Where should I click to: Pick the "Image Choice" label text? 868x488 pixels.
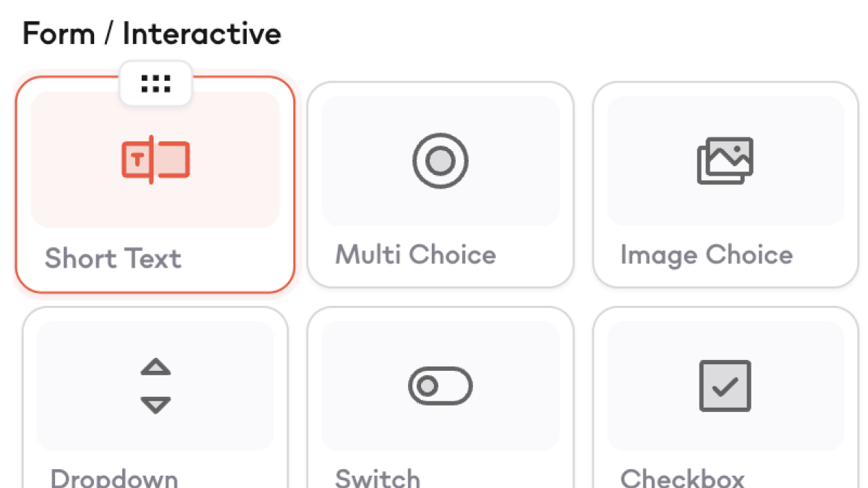pos(706,254)
